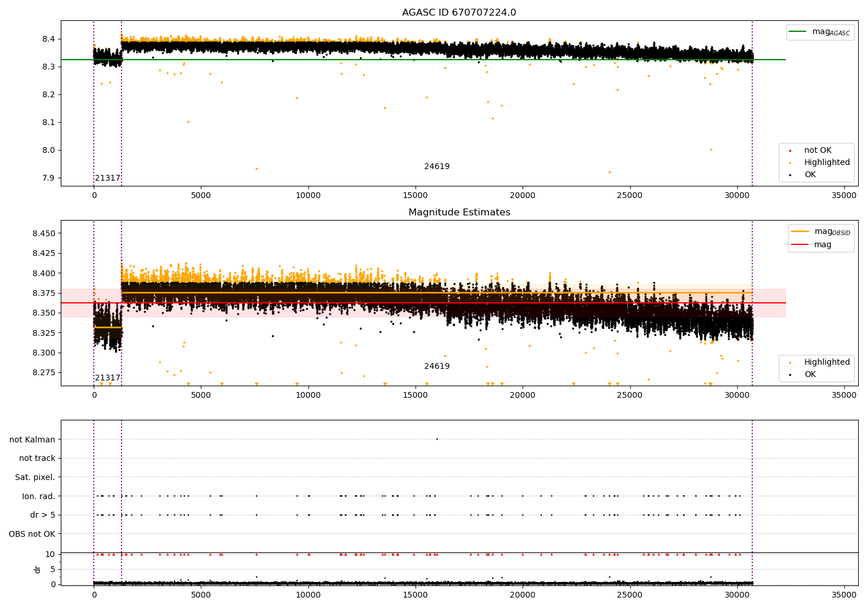Click the lone 'not Kalman' data point
The width and height of the screenshot is (868, 608).
pos(437,439)
